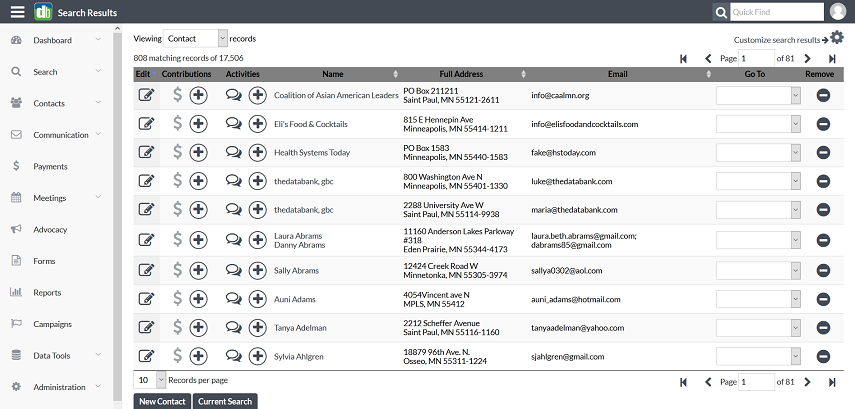Image resolution: width=855 pixels, height=409 pixels.
Task: Remove Tanya Adelman from results
Action: click(823, 328)
